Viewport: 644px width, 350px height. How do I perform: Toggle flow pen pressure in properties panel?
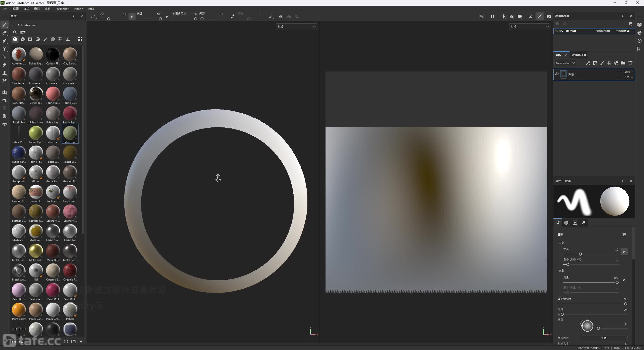pyautogui.click(x=624, y=280)
